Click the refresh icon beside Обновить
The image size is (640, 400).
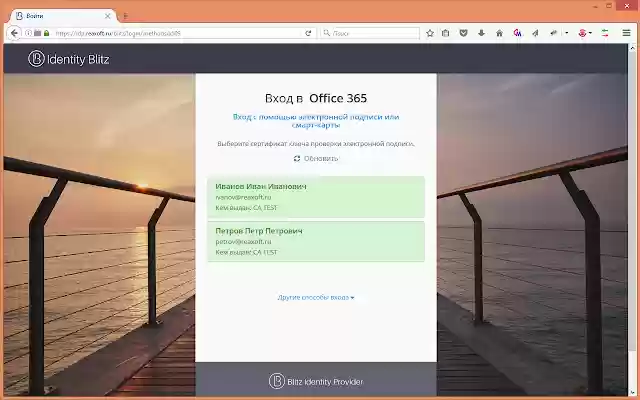coord(297,158)
